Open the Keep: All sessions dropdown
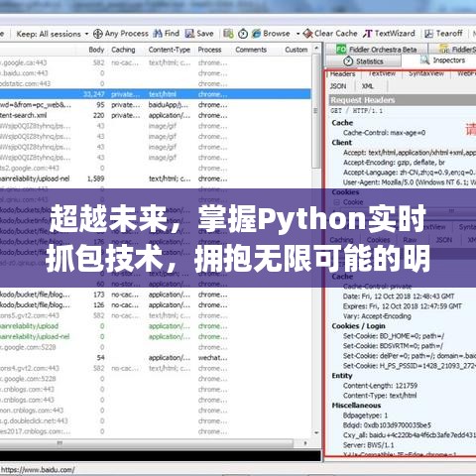The height and width of the screenshot is (476, 476). coord(53,34)
